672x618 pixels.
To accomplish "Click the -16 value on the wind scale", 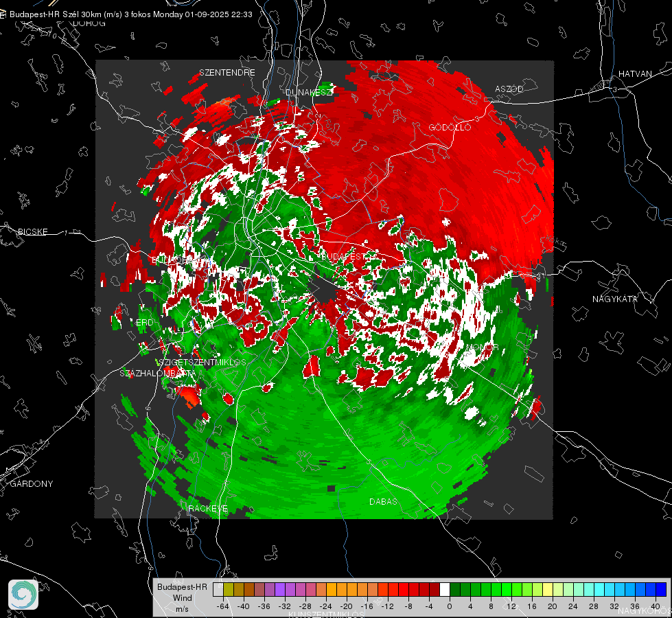I will (x=367, y=606).
